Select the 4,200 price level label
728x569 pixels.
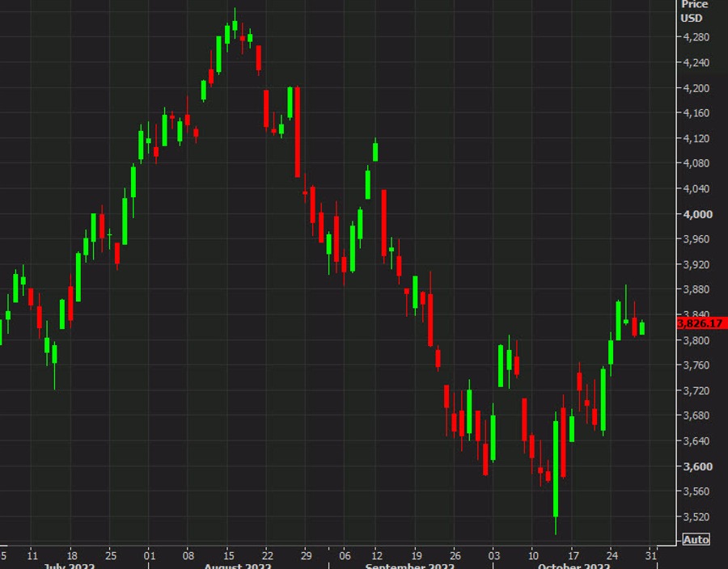tap(696, 88)
